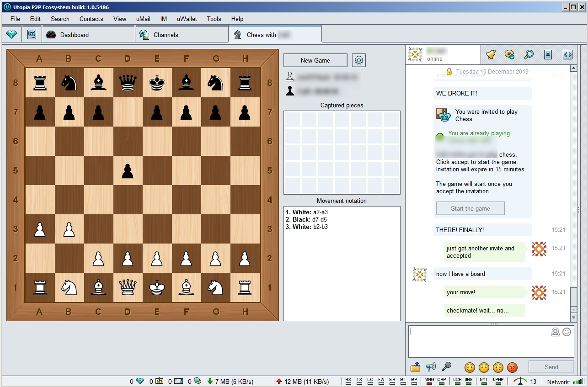Open the contact profile card icon

click(x=548, y=55)
